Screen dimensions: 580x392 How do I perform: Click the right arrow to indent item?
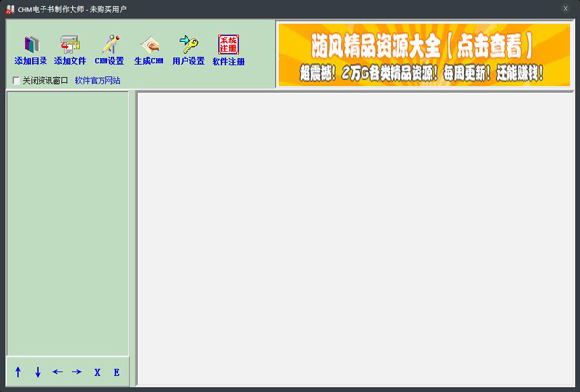tap(77, 372)
